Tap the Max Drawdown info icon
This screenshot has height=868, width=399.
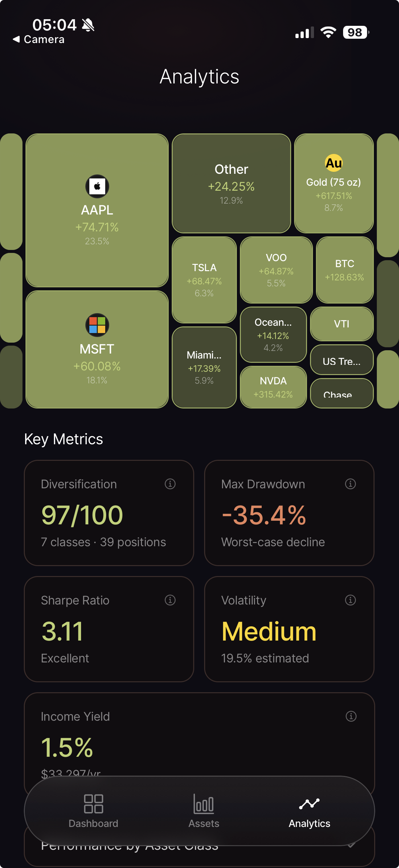coord(350,484)
